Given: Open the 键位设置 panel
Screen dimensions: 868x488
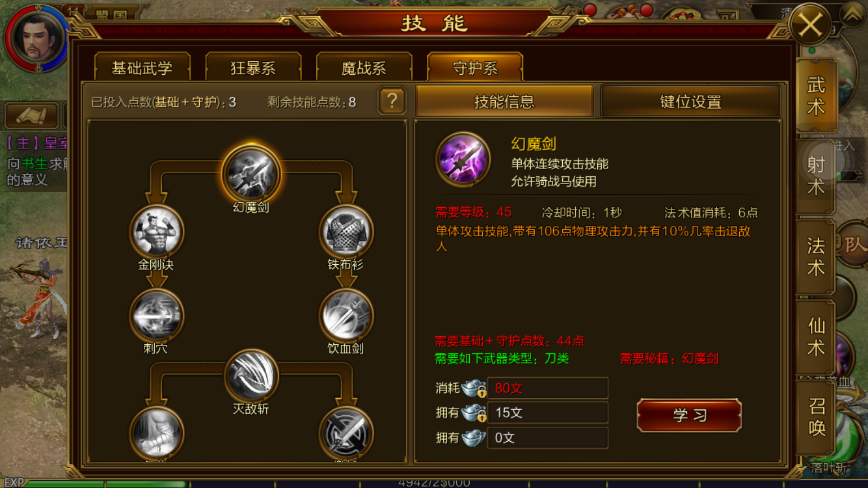Looking at the screenshot, I should [x=690, y=102].
